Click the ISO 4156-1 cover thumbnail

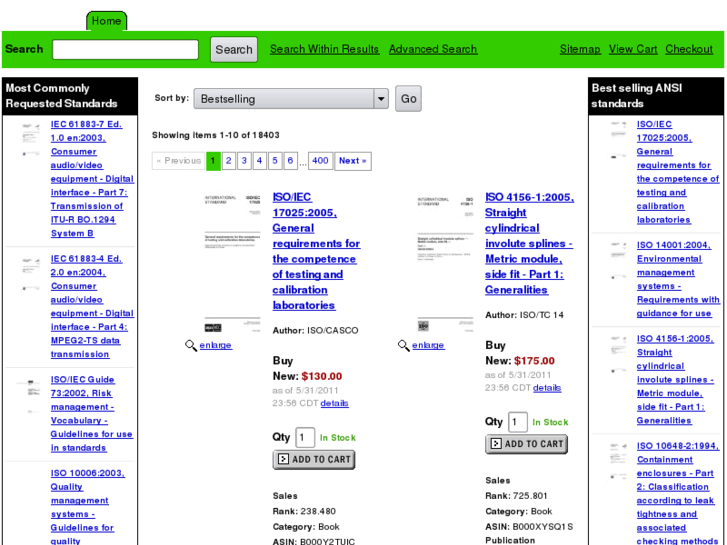coord(446,263)
